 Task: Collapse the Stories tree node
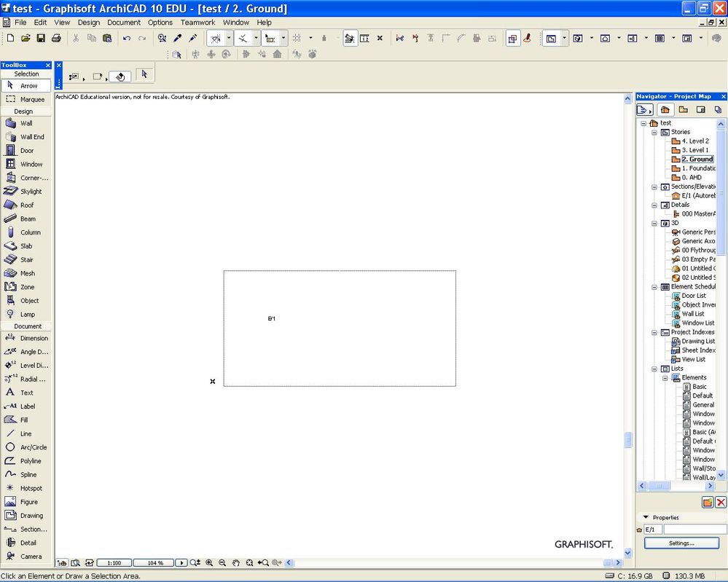(x=654, y=132)
